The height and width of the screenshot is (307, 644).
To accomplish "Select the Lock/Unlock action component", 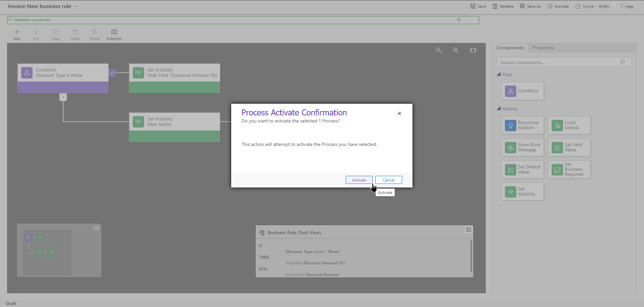I will point(569,125).
